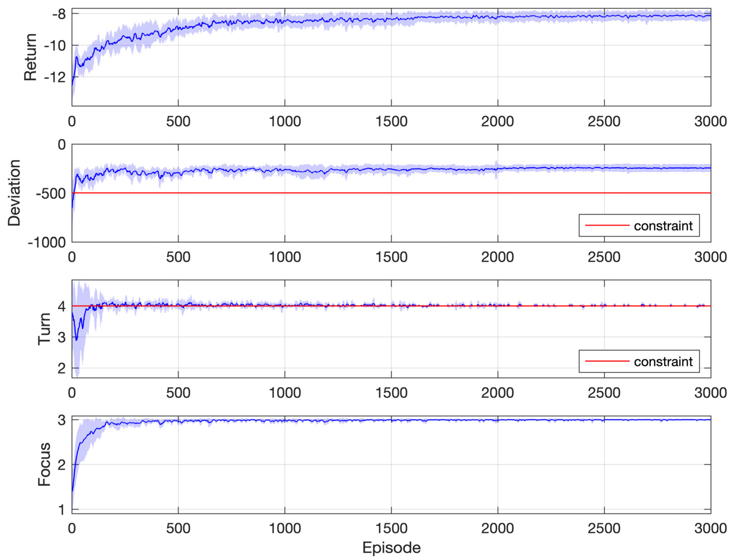Click the Focus y-axis label
This screenshot has height=560, width=733.
point(44,465)
